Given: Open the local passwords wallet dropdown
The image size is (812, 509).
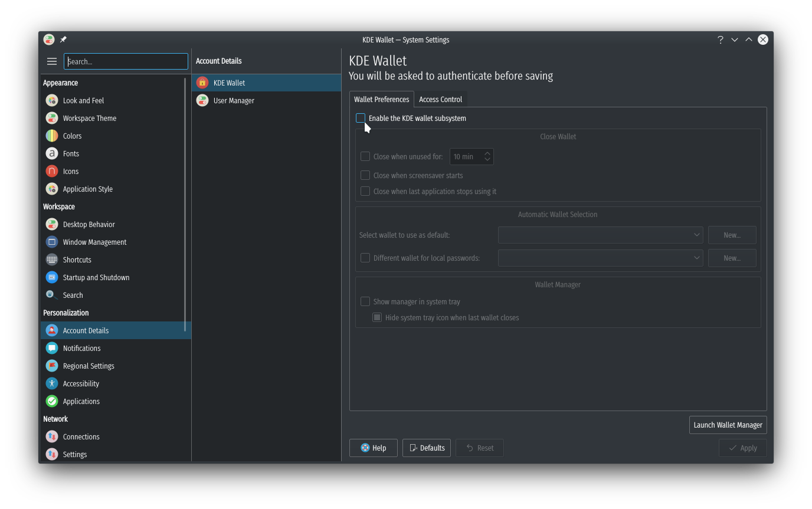Looking at the screenshot, I should pos(600,258).
